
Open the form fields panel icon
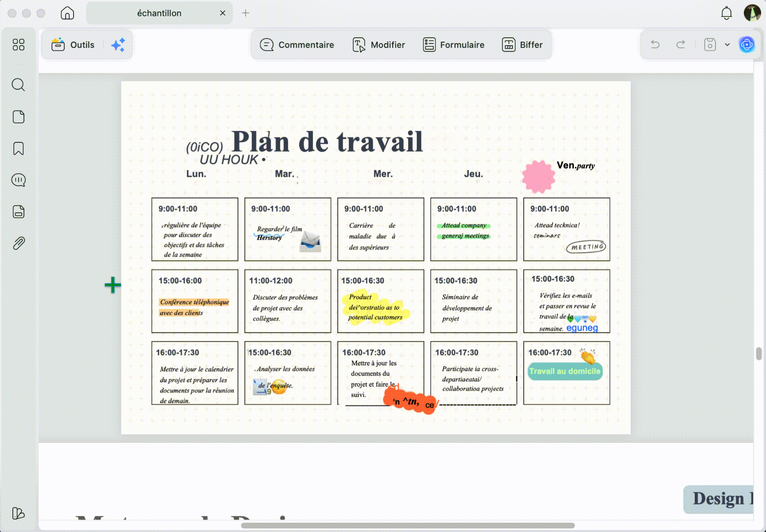(19, 212)
